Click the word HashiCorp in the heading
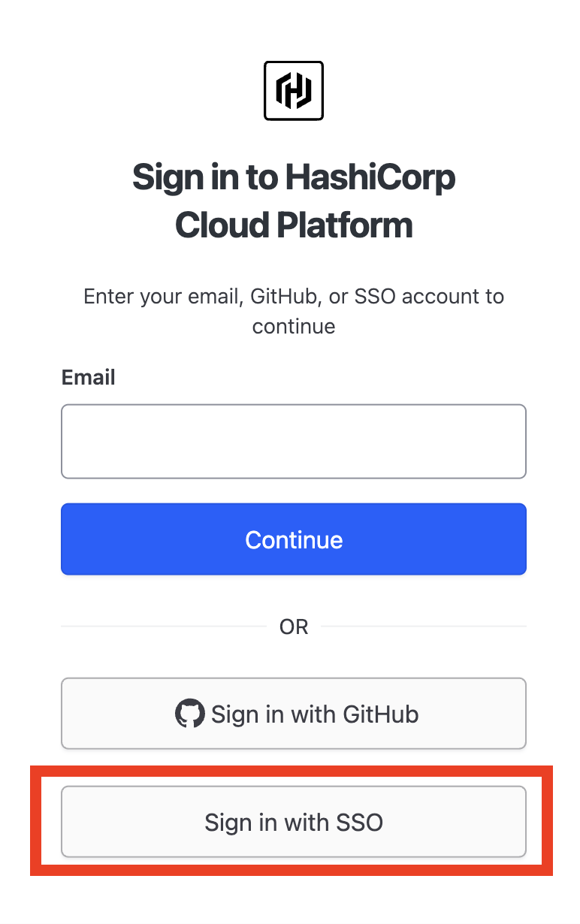The image size is (580, 924). coord(370,178)
